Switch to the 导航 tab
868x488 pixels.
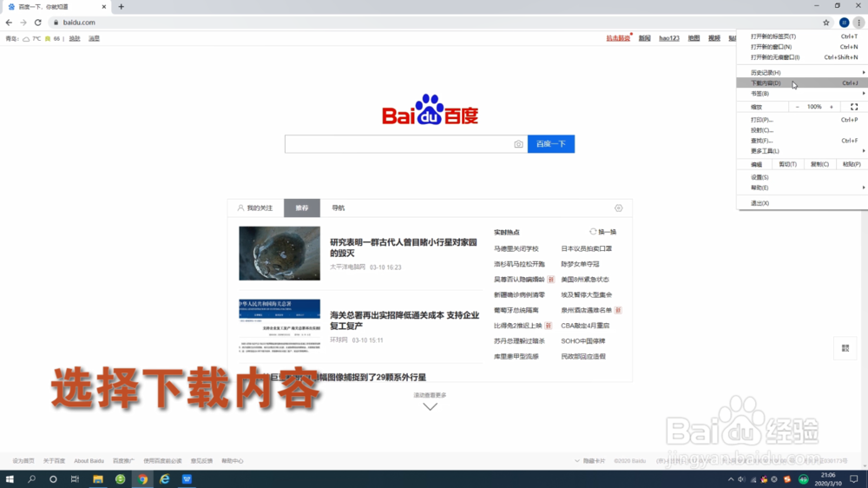point(339,208)
